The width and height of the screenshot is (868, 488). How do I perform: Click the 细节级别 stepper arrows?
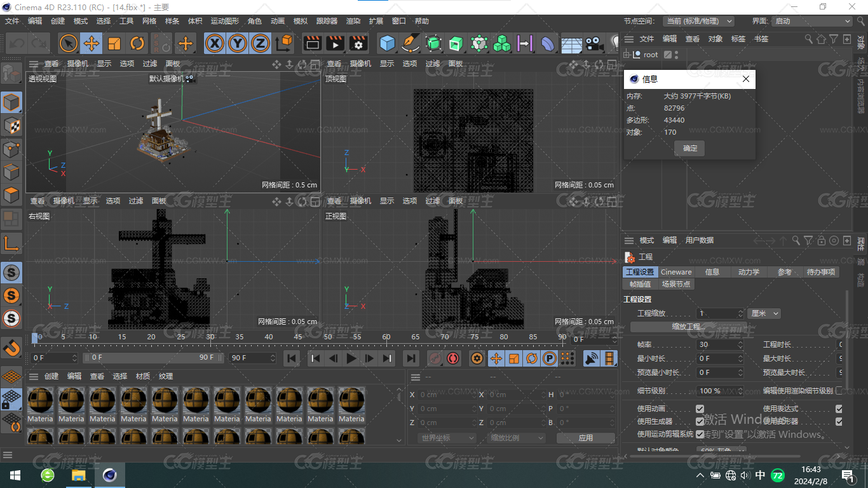(740, 391)
